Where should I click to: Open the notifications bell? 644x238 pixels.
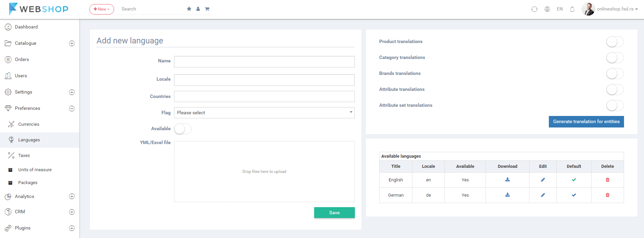(572, 9)
